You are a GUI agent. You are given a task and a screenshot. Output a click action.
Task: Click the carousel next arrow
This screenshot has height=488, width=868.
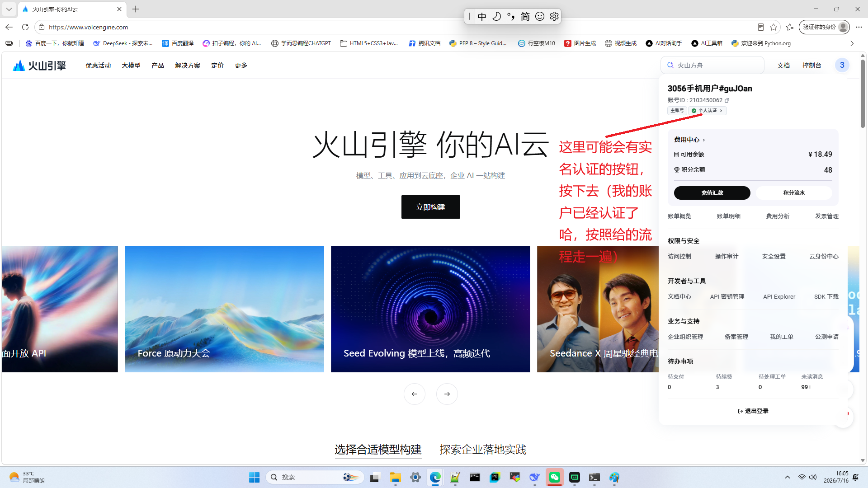[447, 394]
